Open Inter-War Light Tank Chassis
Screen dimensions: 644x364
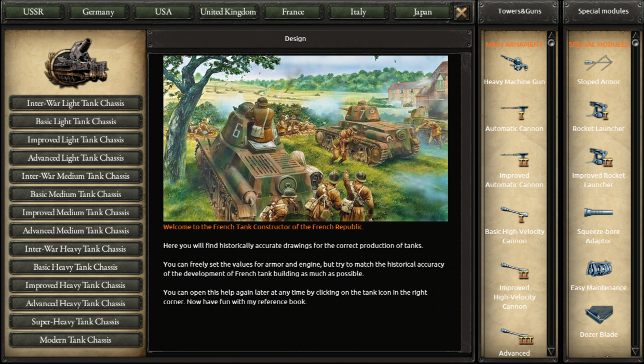[x=76, y=103]
